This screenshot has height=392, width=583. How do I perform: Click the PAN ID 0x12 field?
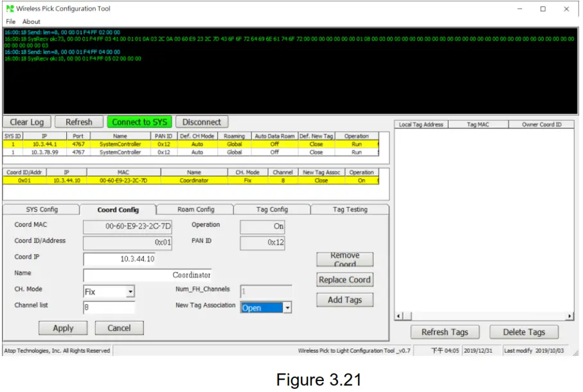coord(262,243)
